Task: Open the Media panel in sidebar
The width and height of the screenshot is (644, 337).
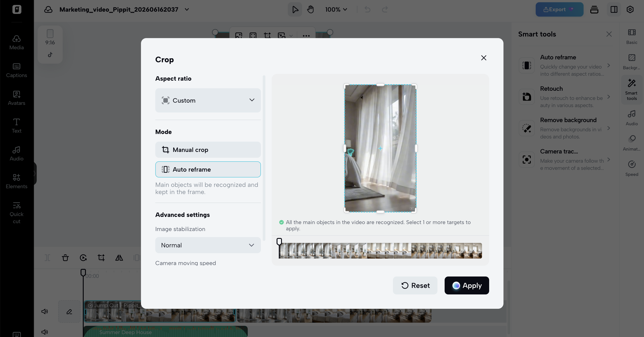Action: click(17, 42)
